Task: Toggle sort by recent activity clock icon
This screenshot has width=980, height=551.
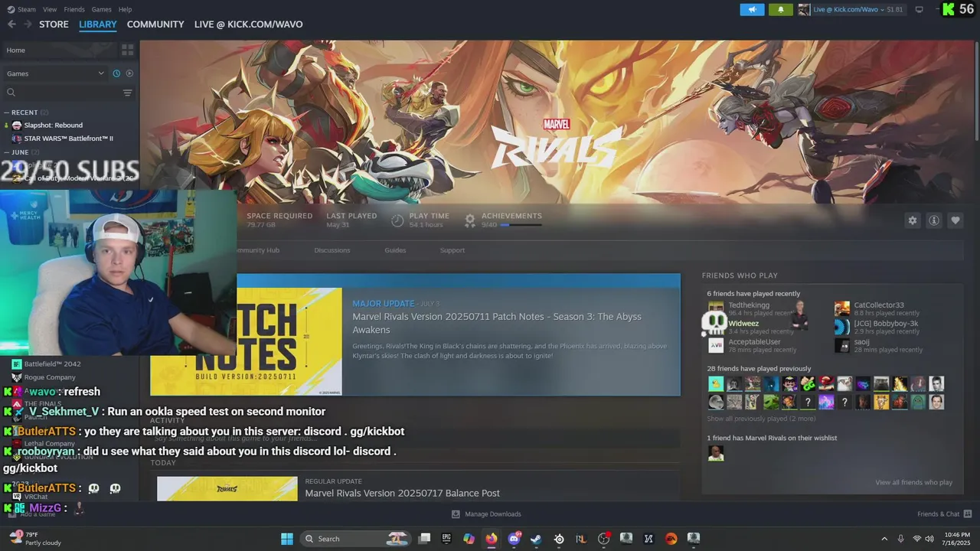Action: tap(116, 73)
